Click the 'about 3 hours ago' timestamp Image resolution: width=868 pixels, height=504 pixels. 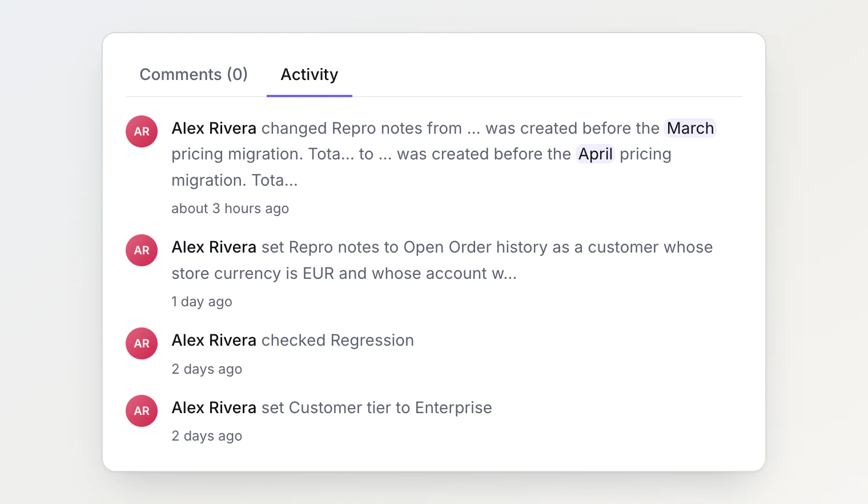230,209
